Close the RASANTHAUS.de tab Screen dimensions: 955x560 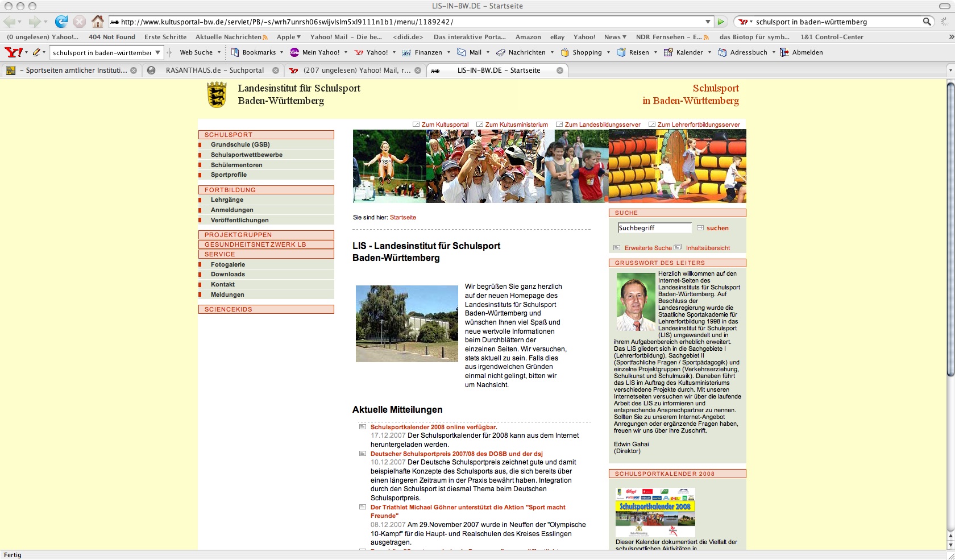(x=275, y=70)
